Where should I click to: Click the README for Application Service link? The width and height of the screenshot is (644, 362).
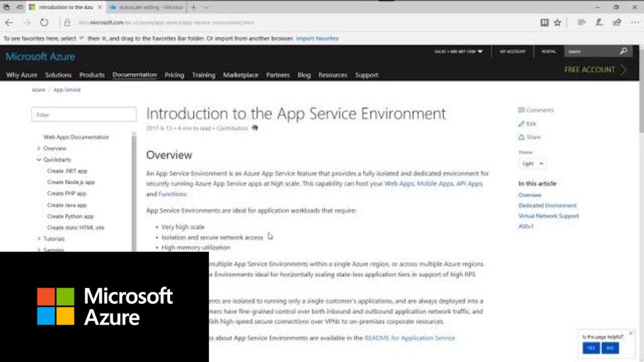(410, 338)
